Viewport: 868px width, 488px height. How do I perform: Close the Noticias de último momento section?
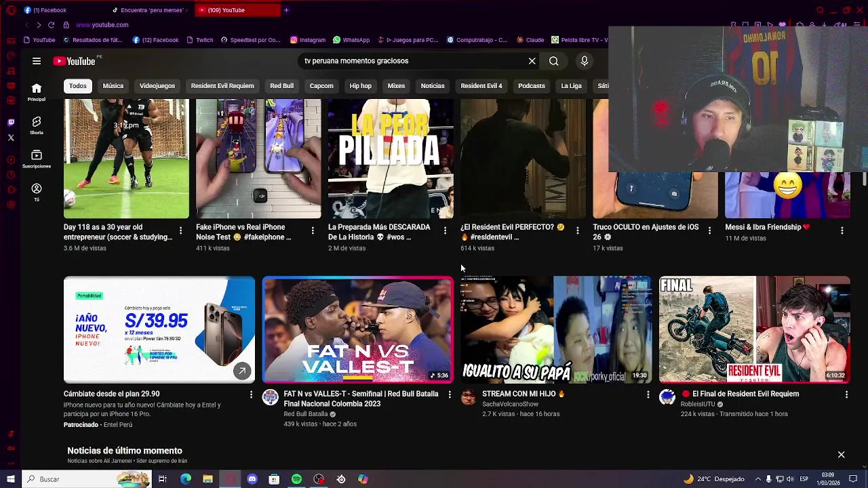point(841,455)
